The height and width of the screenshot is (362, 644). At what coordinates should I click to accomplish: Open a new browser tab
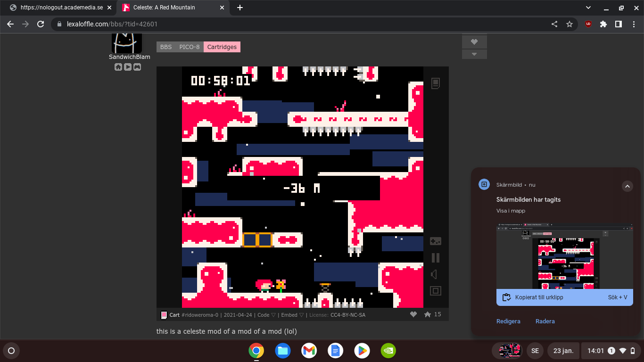(x=240, y=8)
